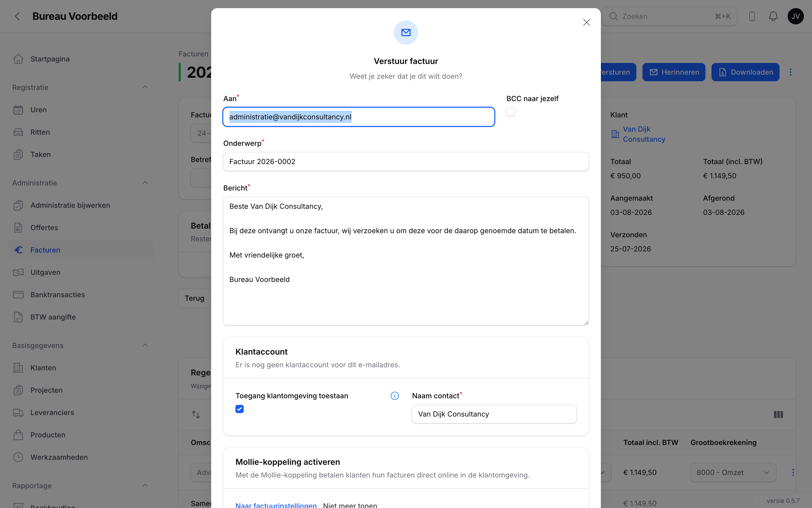The height and width of the screenshot is (508, 812).
Task: Open the 8000 - Omzet dropdown
Action: pos(733,472)
